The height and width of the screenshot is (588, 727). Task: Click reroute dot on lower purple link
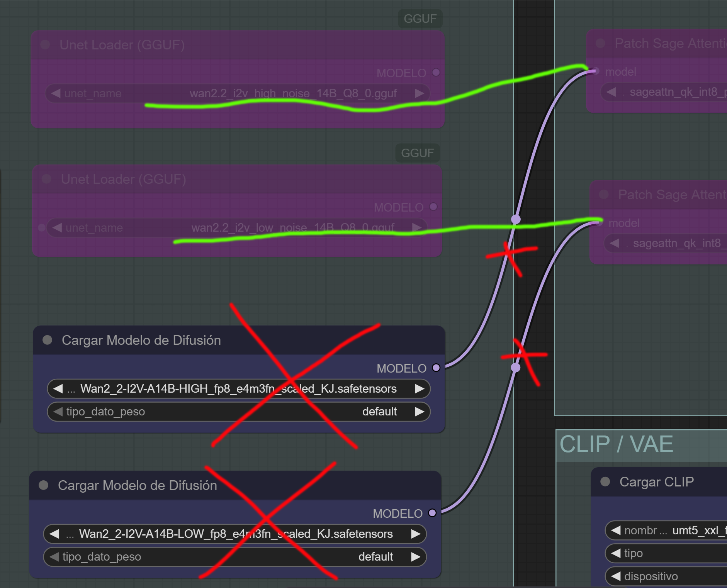point(516,368)
